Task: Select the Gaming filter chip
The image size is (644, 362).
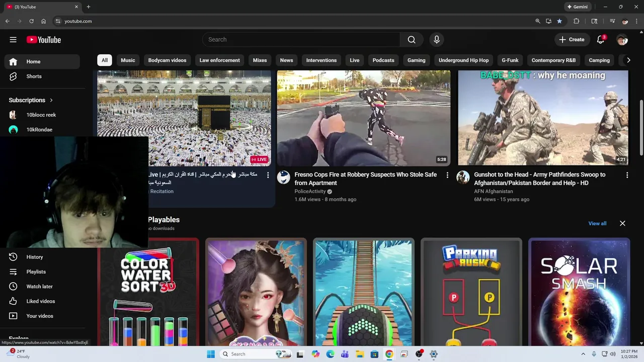Action: [417, 60]
